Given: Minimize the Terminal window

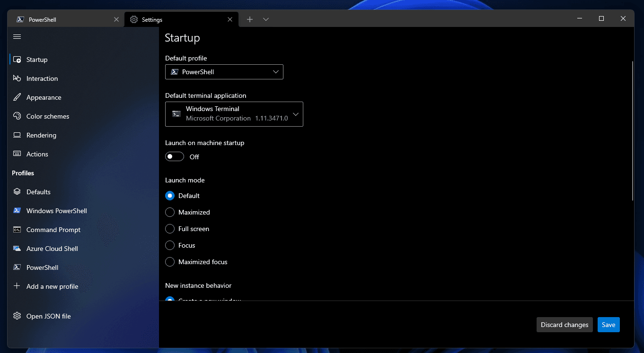Looking at the screenshot, I should coord(580,18).
